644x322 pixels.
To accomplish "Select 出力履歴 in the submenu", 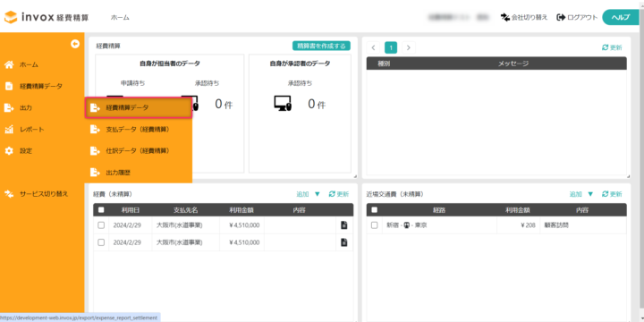I will pyautogui.click(x=139, y=173).
